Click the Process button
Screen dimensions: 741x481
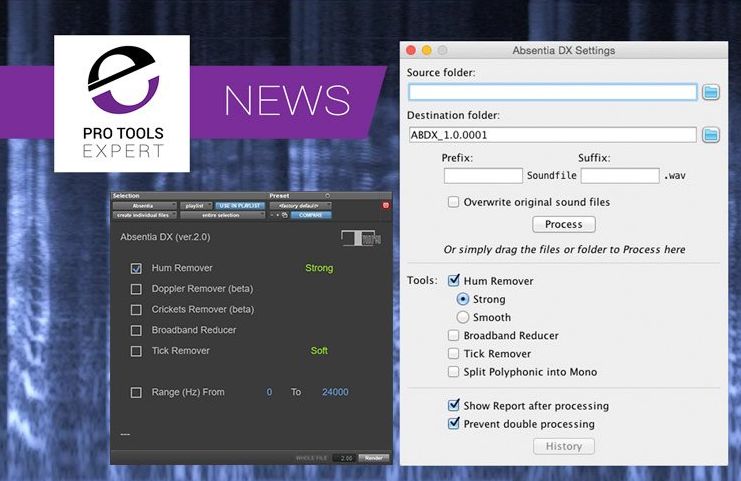[x=564, y=224]
